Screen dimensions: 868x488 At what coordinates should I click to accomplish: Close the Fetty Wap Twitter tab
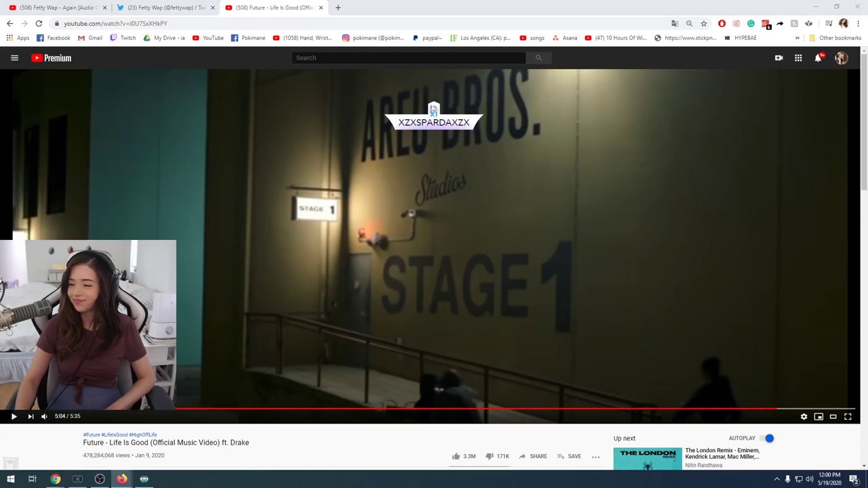(x=212, y=7)
